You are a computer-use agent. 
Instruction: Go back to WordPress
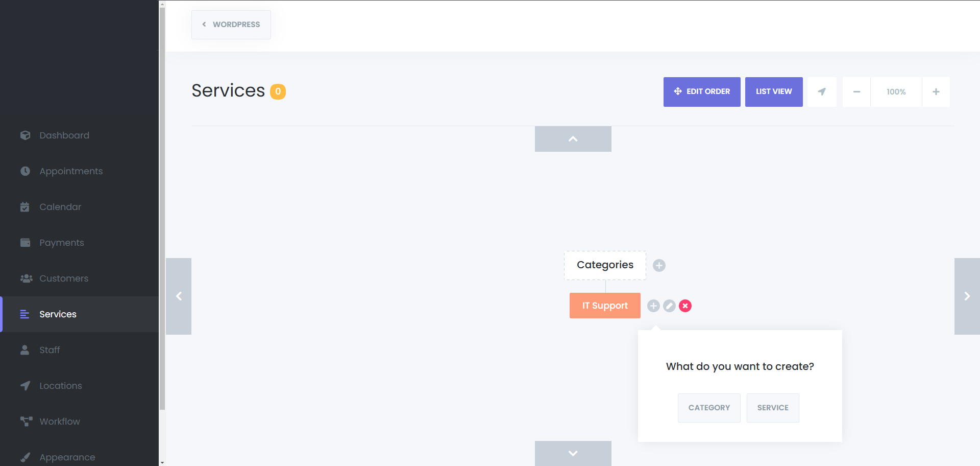point(231,25)
